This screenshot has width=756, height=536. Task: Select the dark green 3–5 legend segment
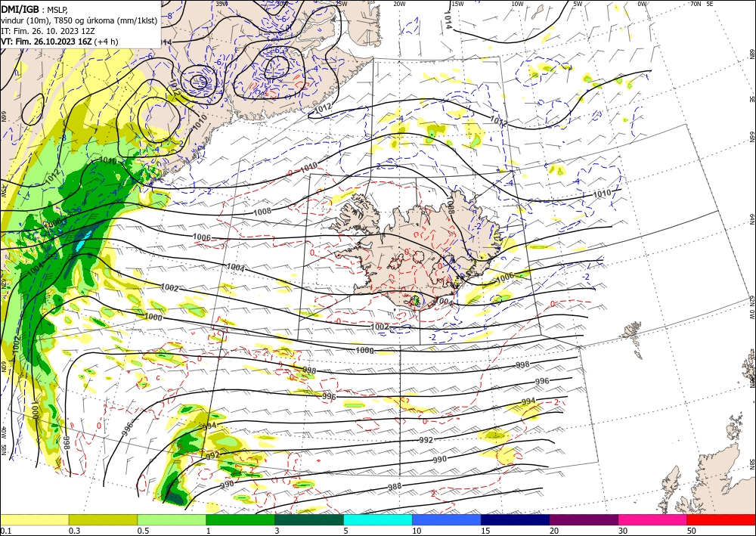pyautogui.click(x=309, y=519)
